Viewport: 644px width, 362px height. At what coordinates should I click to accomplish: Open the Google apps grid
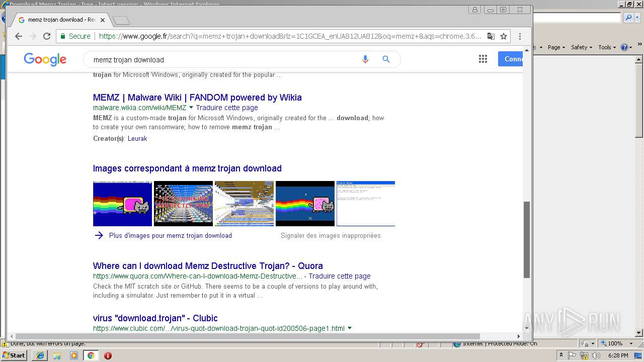pos(483,59)
